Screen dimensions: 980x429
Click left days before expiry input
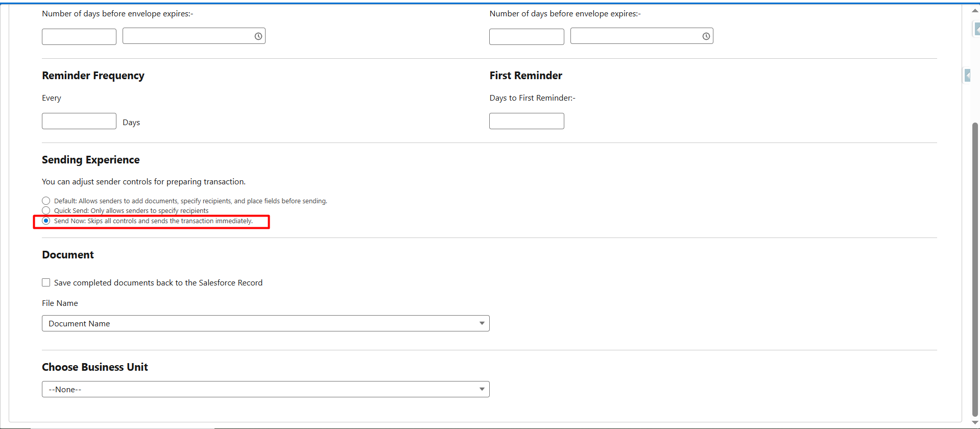click(79, 37)
